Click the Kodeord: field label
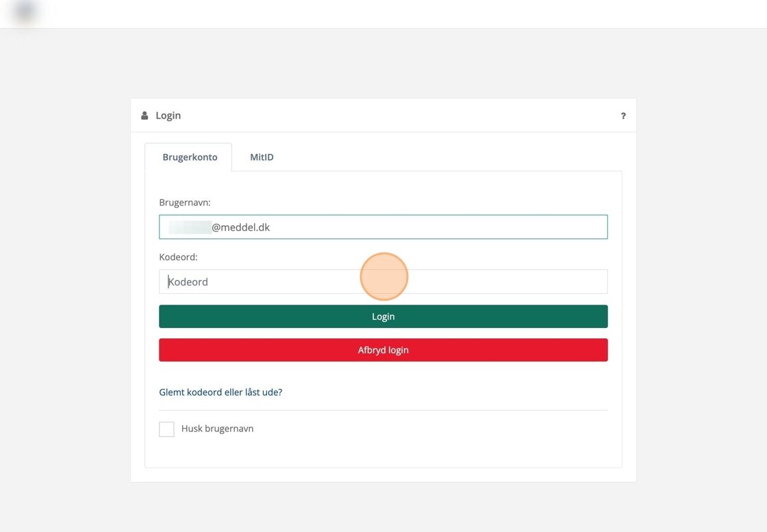Screen dimensions: 767x532 point(178,257)
